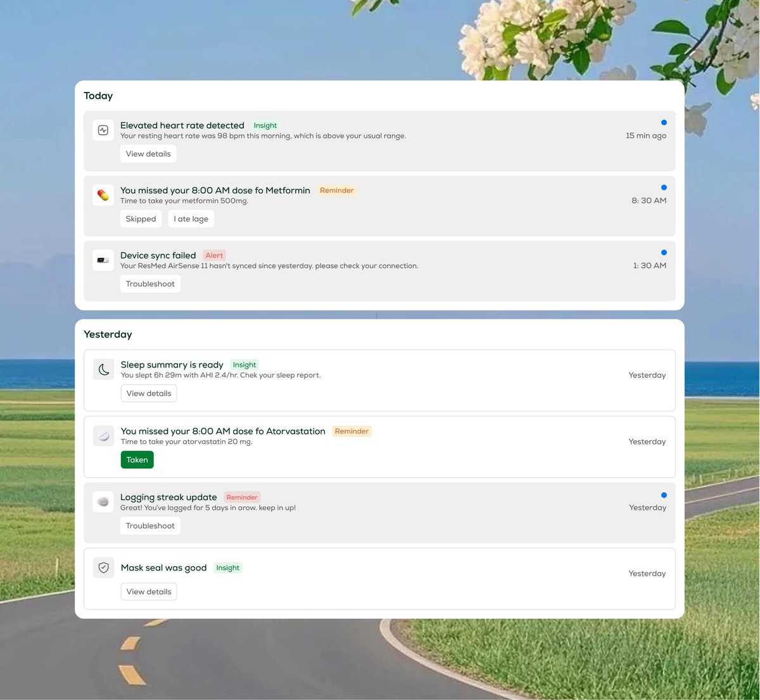View details of Mask seal notification

coord(149,592)
